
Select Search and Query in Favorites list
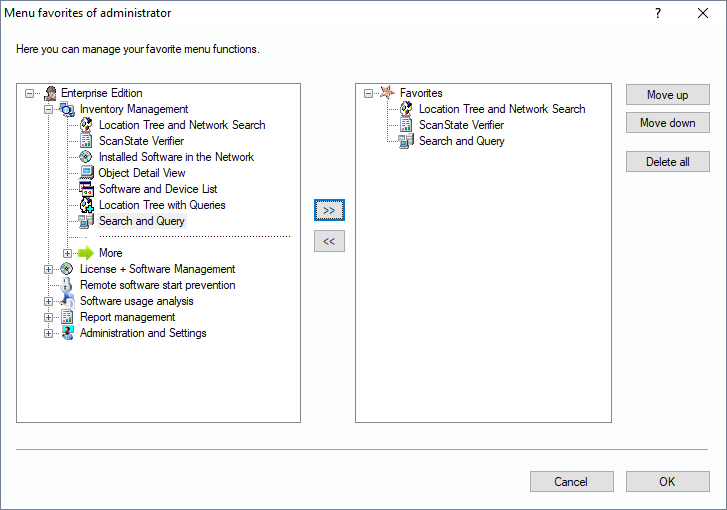[461, 141]
